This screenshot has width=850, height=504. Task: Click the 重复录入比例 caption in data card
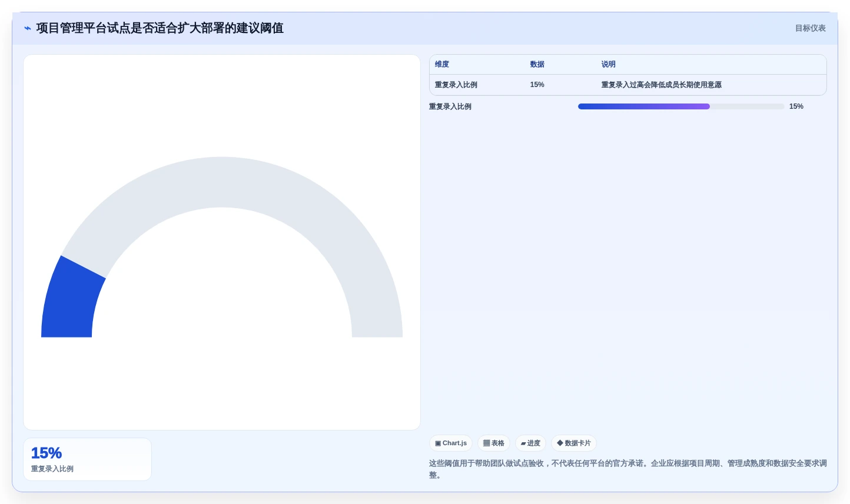(52, 469)
